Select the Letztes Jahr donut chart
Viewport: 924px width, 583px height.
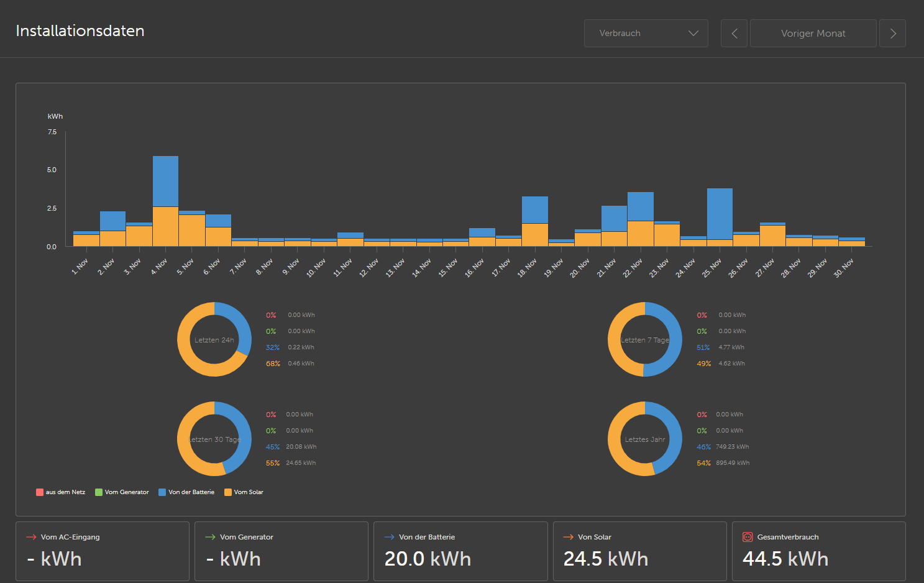[x=645, y=439]
